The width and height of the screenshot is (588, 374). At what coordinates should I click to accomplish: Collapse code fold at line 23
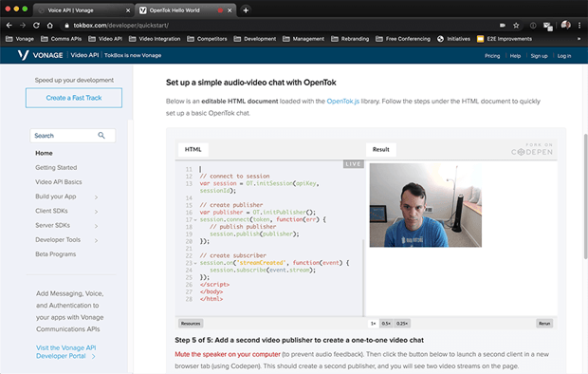point(195,263)
